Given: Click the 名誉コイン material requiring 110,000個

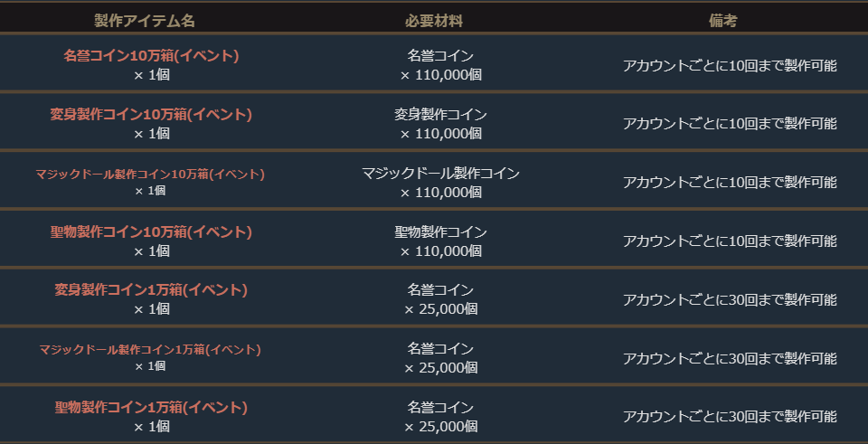Looking at the screenshot, I should (x=440, y=56).
